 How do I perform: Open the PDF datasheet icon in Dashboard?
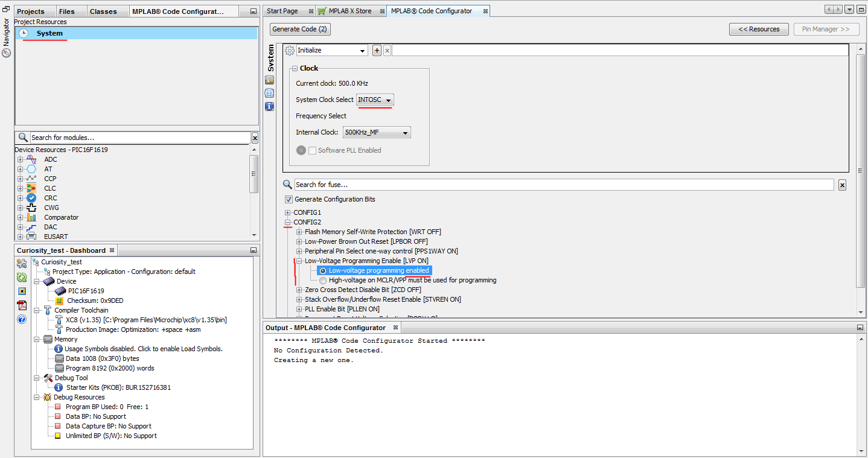22,305
